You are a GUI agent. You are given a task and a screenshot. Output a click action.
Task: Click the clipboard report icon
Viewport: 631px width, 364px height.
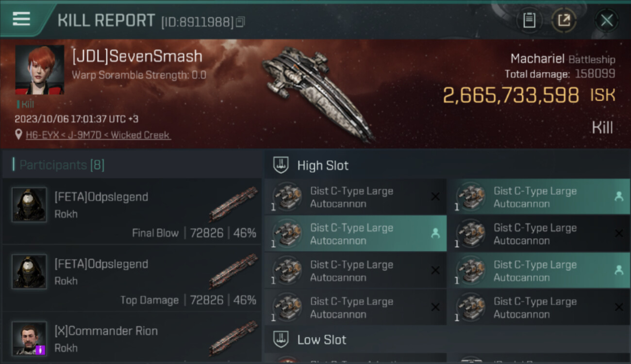[529, 20]
